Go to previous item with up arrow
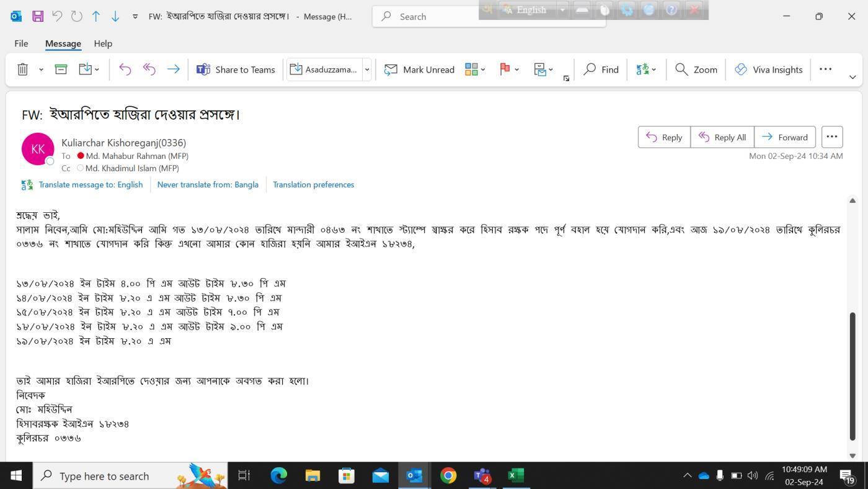Screen dimensions: 868x489 pos(96,16)
